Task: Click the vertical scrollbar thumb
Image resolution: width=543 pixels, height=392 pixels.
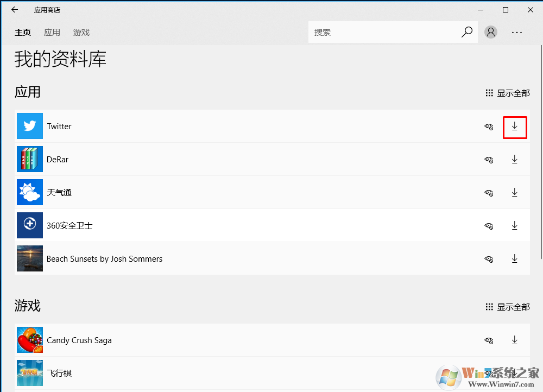Action: click(x=541, y=151)
